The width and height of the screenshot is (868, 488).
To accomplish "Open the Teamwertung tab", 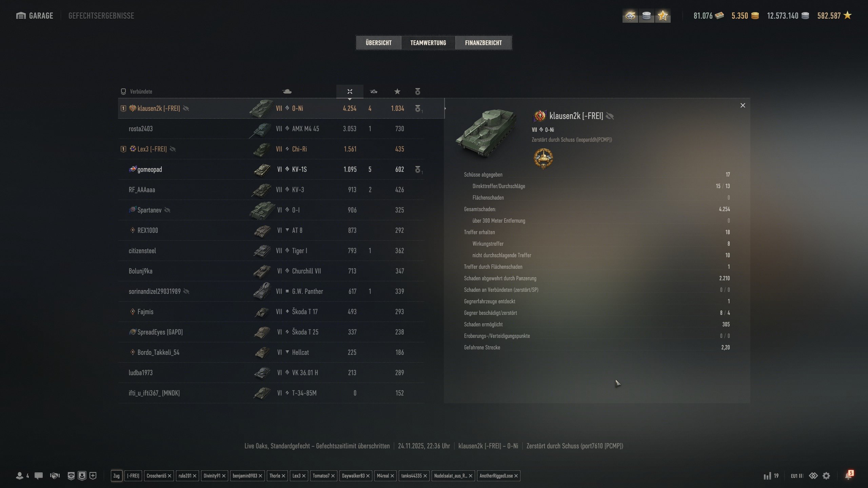I will tap(428, 43).
